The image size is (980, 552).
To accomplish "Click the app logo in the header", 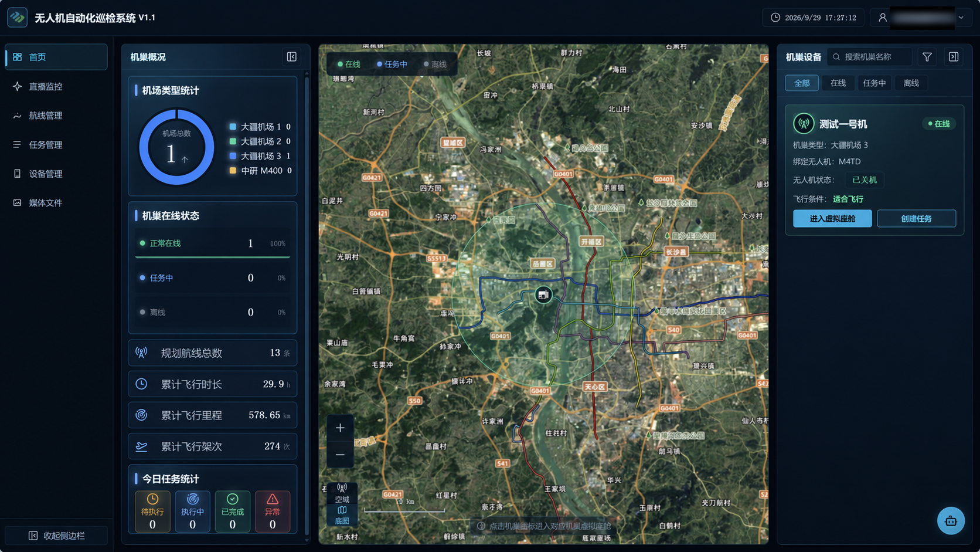I will (17, 17).
